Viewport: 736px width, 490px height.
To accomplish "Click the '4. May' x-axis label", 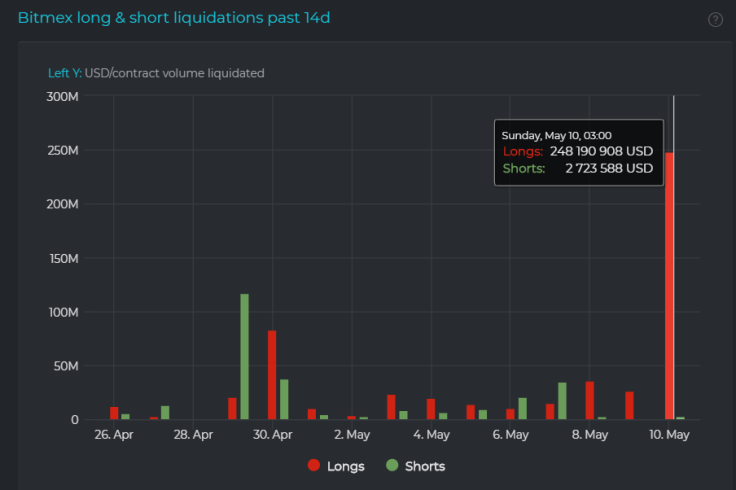I will click(431, 435).
